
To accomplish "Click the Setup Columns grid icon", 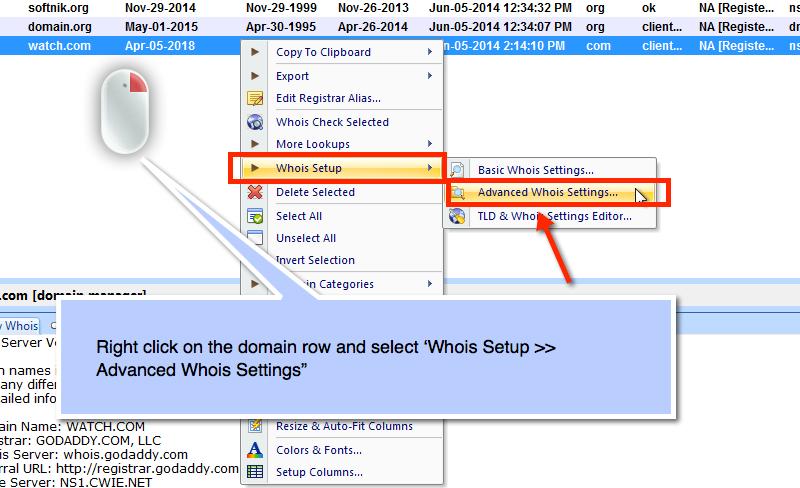I will click(255, 472).
